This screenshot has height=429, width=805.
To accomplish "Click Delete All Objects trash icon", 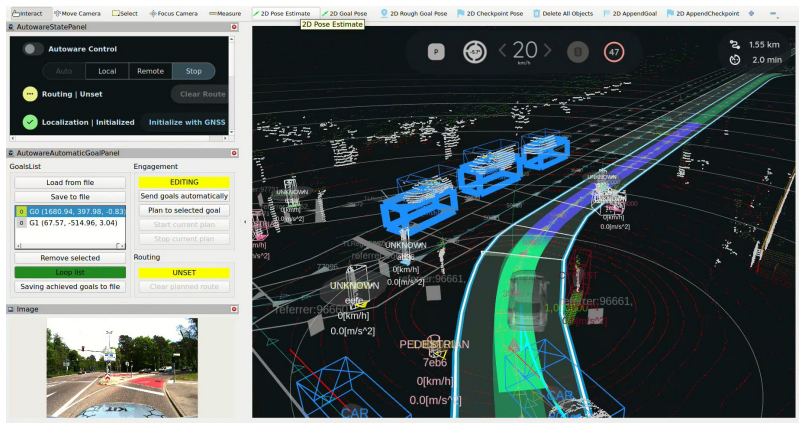I will [x=536, y=13].
